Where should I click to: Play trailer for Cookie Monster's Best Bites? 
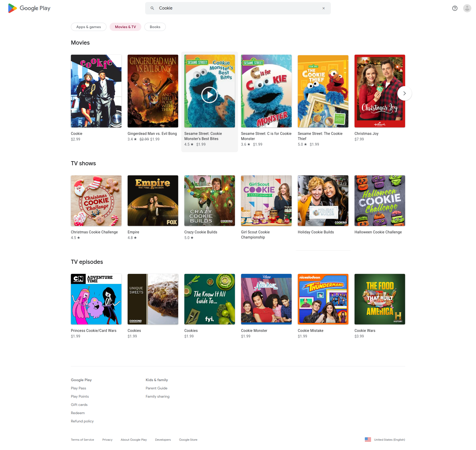click(x=209, y=95)
